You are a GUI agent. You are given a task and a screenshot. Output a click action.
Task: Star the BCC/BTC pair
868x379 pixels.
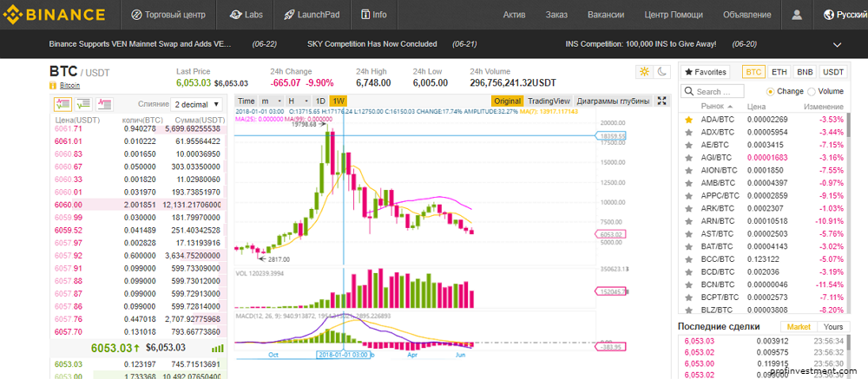[688, 259]
